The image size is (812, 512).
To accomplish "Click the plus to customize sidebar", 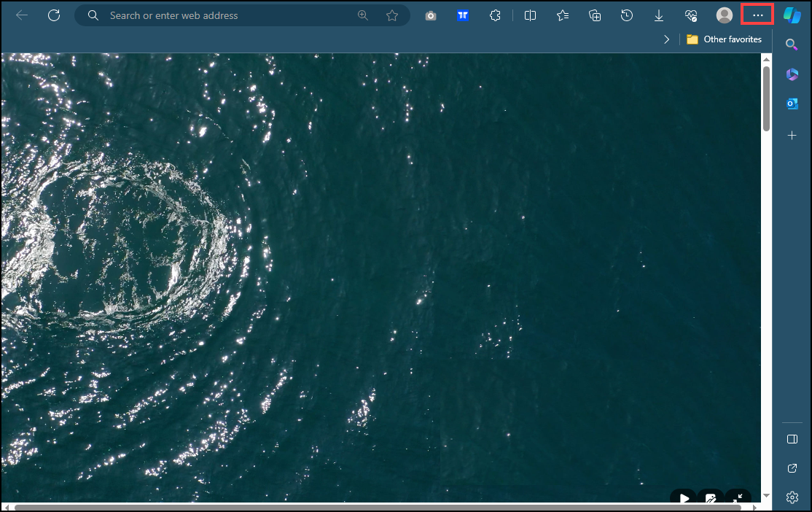I will coord(792,136).
